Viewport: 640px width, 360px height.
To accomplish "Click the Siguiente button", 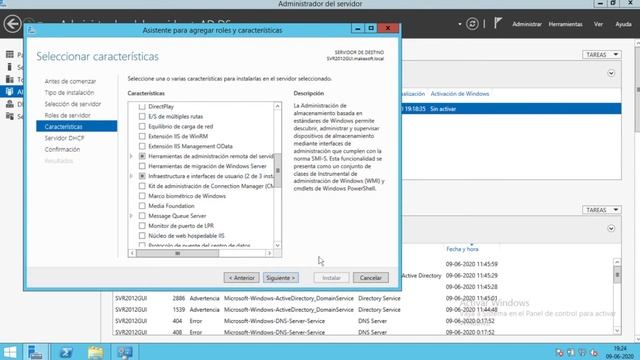I will tap(281, 278).
